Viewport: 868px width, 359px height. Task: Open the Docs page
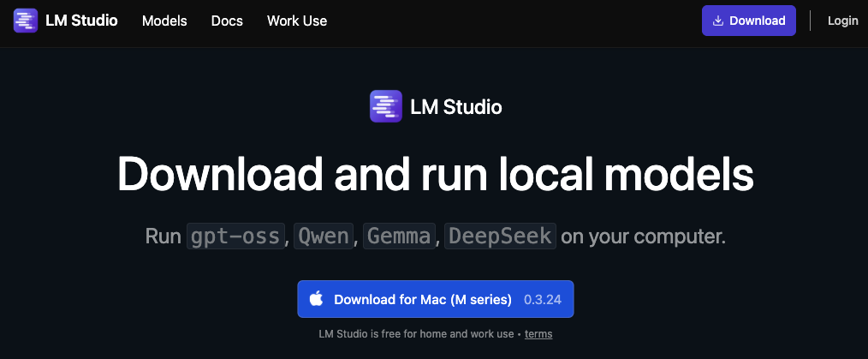pos(227,21)
